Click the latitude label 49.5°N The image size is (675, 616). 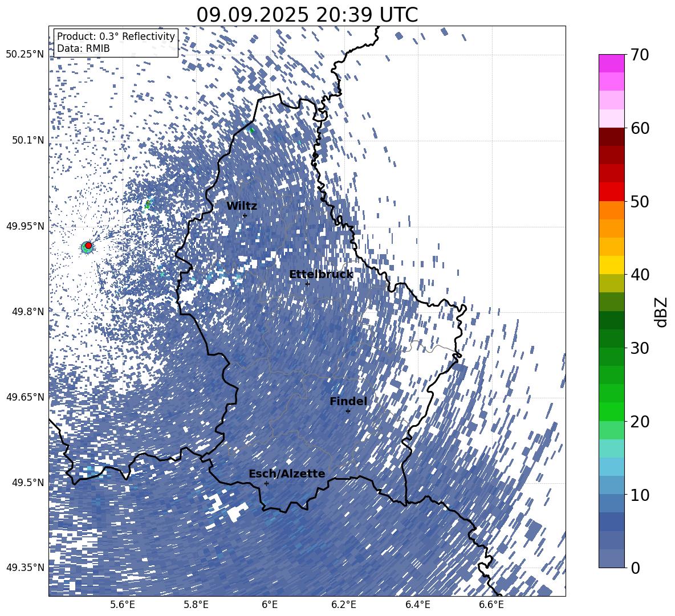click(27, 482)
